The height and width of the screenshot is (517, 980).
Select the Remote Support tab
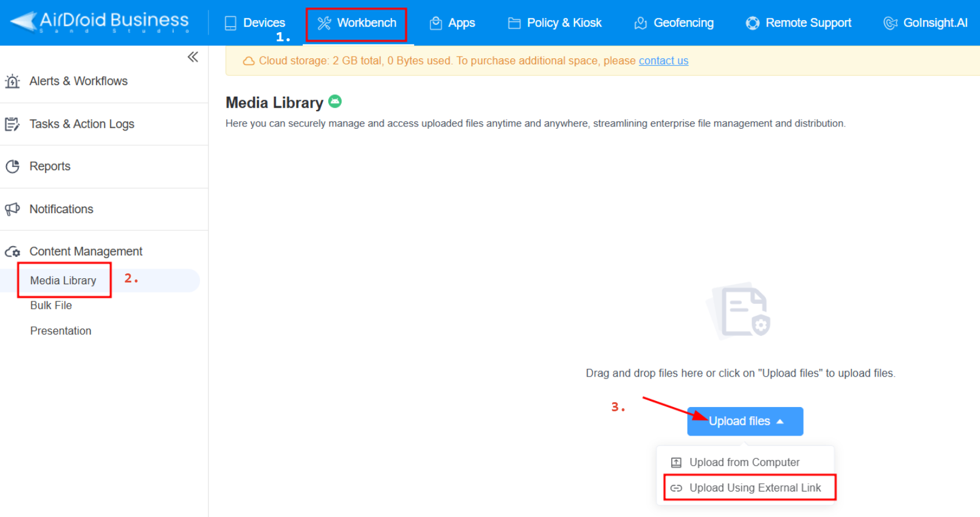(798, 23)
